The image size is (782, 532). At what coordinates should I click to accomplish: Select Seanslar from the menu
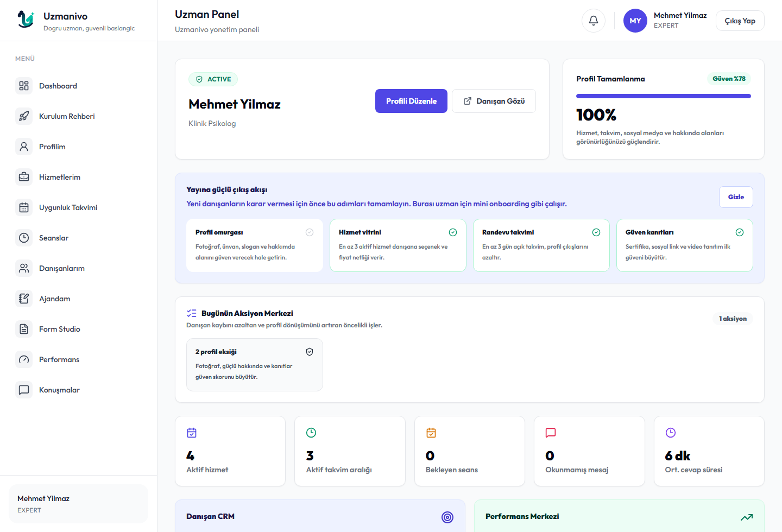tap(78, 238)
